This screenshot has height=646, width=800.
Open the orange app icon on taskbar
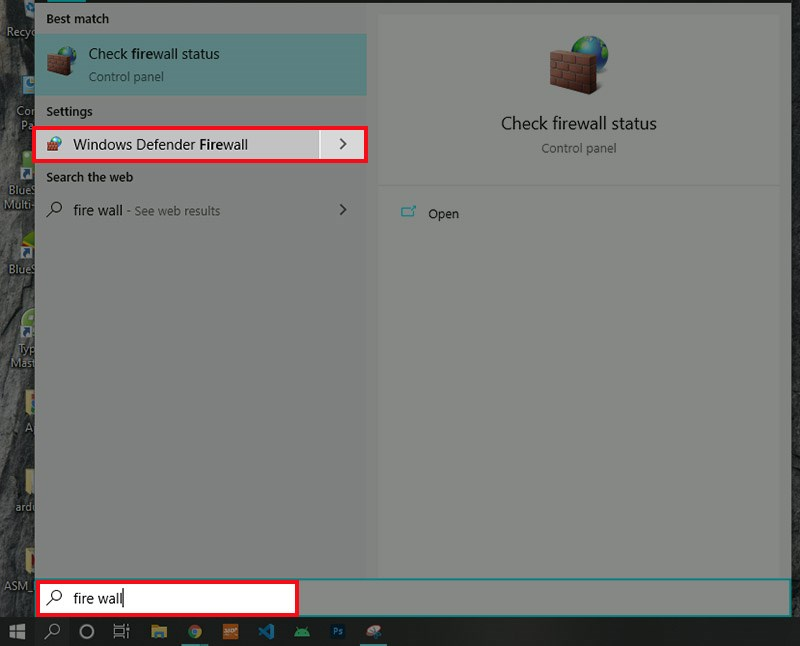231,632
